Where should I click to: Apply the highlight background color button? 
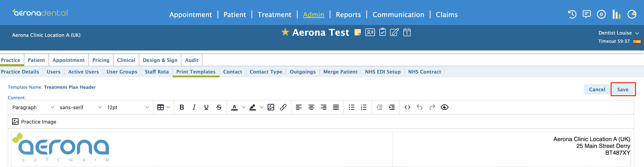[253, 107]
